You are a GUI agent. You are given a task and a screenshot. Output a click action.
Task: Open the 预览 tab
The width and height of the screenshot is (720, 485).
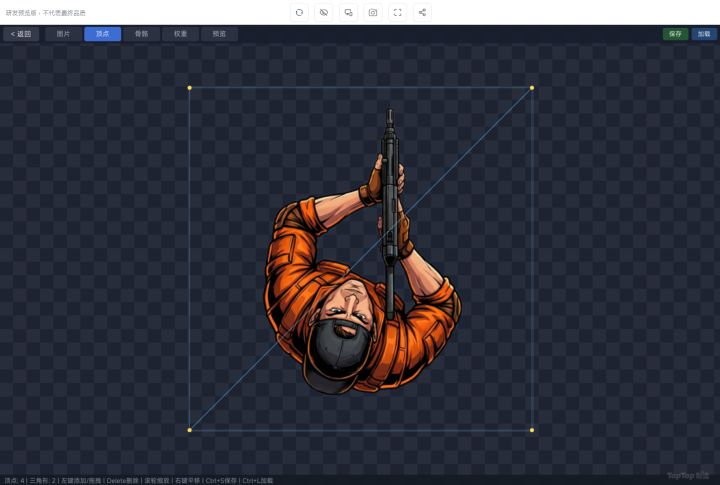coord(219,34)
